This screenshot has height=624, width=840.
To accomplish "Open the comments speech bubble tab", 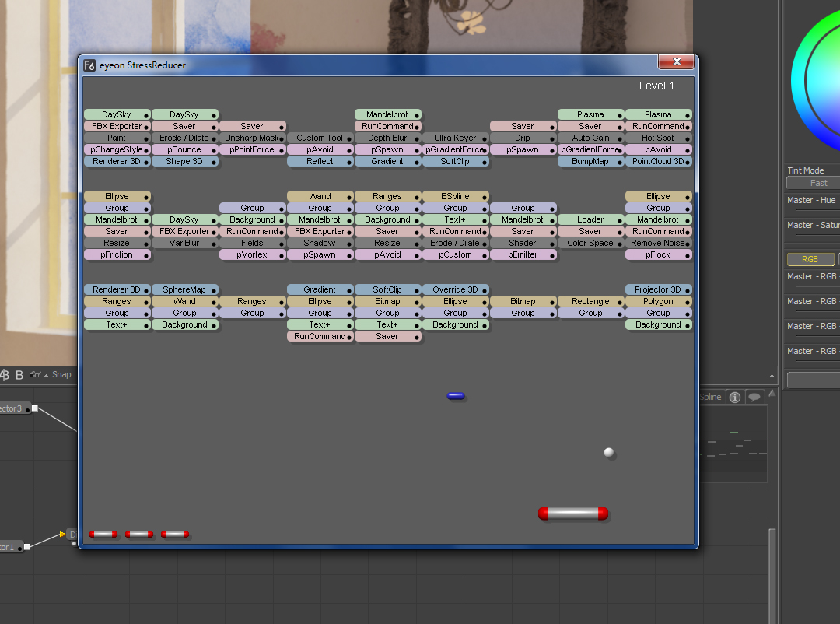I will 754,398.
